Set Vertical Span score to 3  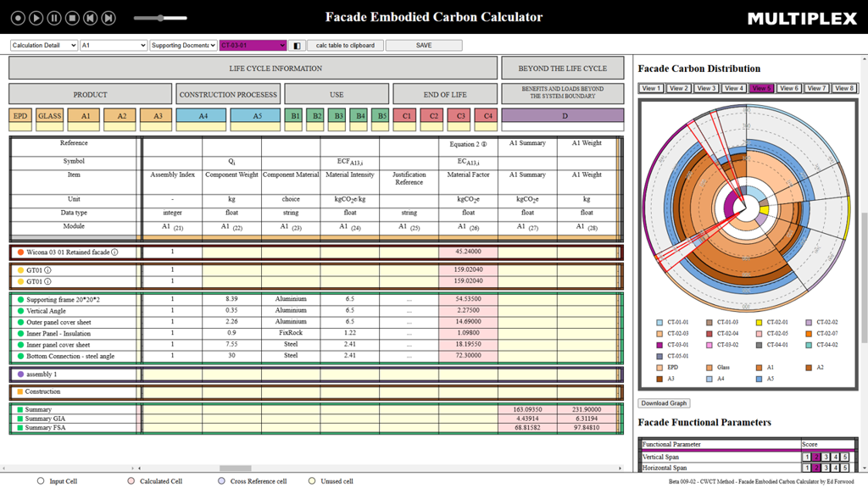click(826, 457)
